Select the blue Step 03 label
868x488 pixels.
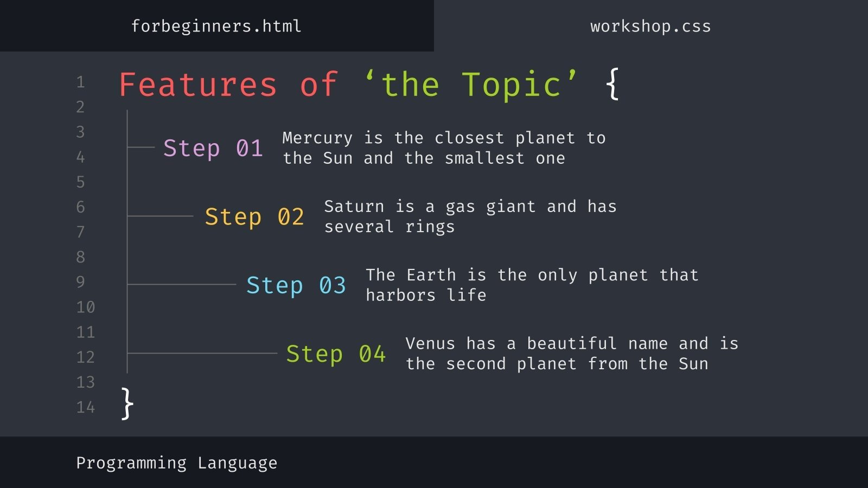296,285
